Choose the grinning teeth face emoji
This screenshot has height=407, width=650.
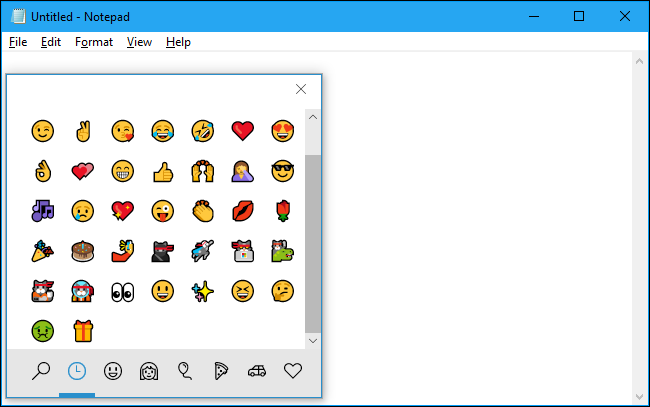pos(123,171)
